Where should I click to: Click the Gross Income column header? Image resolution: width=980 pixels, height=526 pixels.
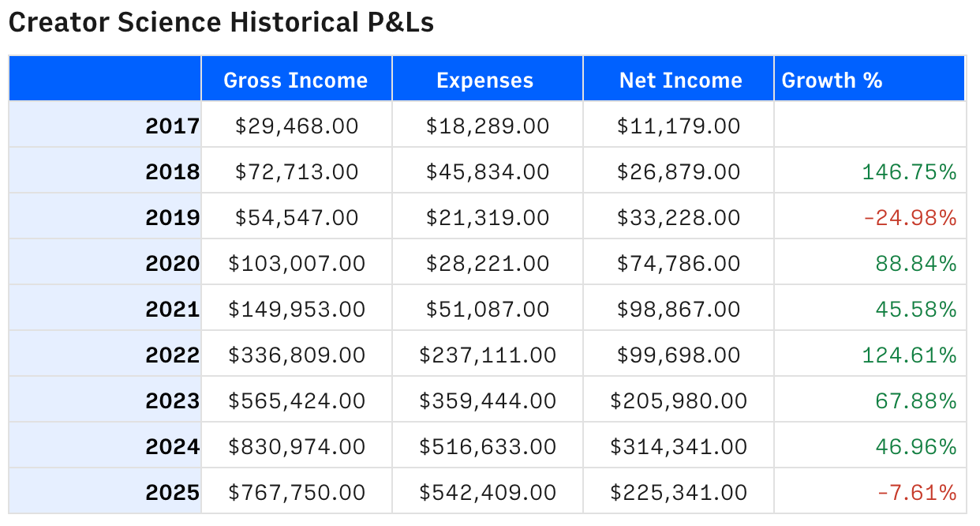pos(296,80)
